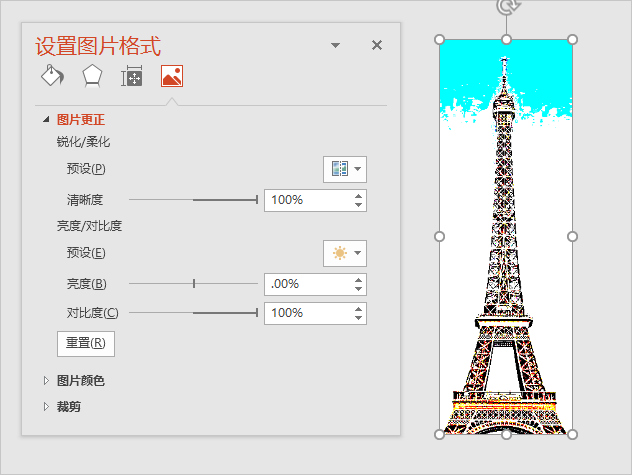Open the pane options dropdown arrow
This screenshot has width=632, height=475.
pos(335,45)
